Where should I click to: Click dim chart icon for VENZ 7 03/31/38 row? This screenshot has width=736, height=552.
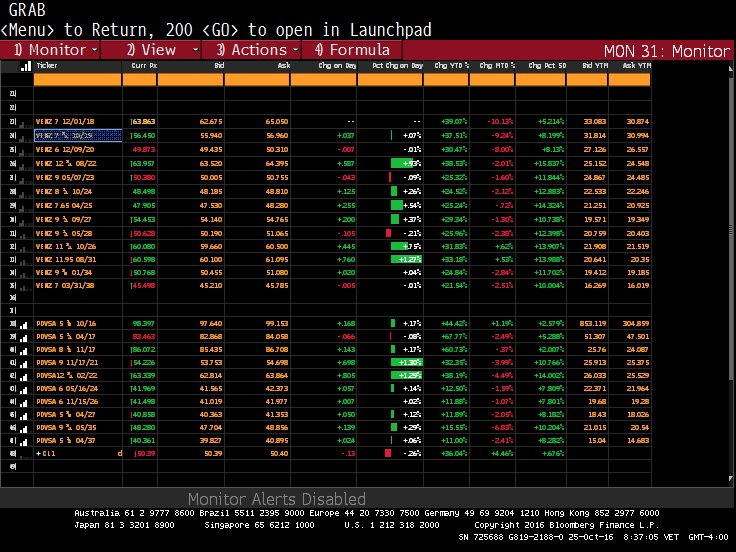(23, 287)
